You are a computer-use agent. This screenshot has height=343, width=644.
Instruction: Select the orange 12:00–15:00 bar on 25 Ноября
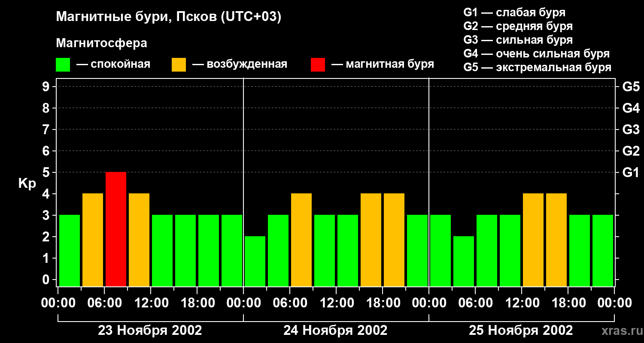pos(533,240)
